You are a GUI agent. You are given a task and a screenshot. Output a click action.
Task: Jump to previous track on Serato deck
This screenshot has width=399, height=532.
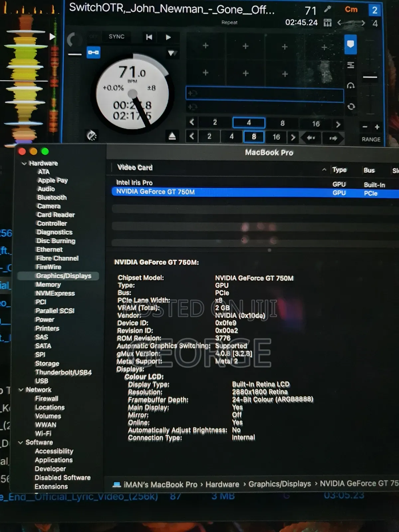(149, 37)
